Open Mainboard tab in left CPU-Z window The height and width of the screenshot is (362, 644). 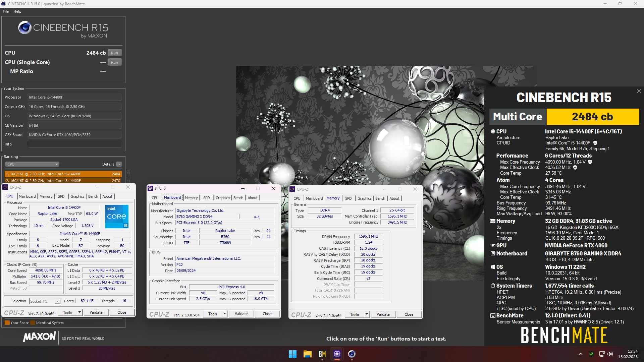point(27,196)
